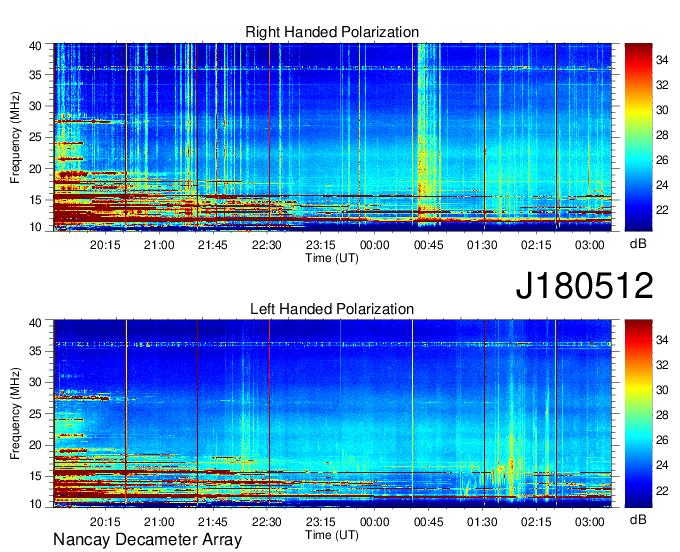Click the Right Handed polarization spectrogram
Viewport: 680px width, 552px height.
[x=333, y=137]
